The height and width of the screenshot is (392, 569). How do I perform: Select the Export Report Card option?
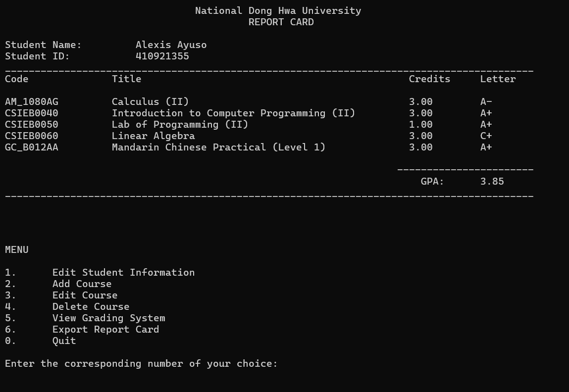pos(105,329)
